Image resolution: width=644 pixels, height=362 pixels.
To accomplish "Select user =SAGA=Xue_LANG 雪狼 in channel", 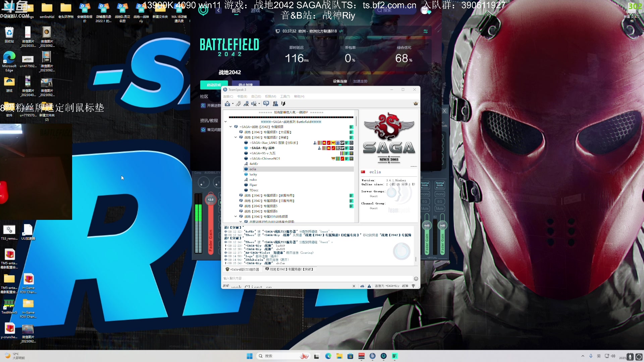I will point(274,143).
